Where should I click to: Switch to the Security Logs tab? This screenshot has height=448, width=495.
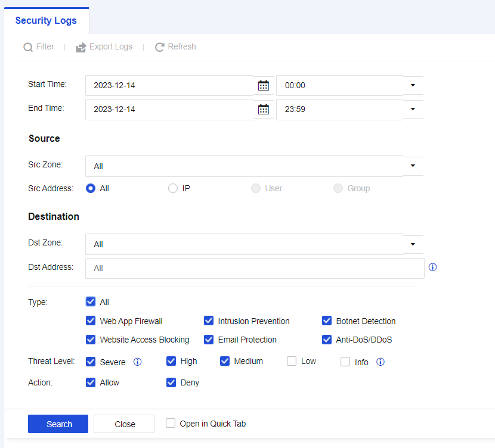(x=46, y=21)
